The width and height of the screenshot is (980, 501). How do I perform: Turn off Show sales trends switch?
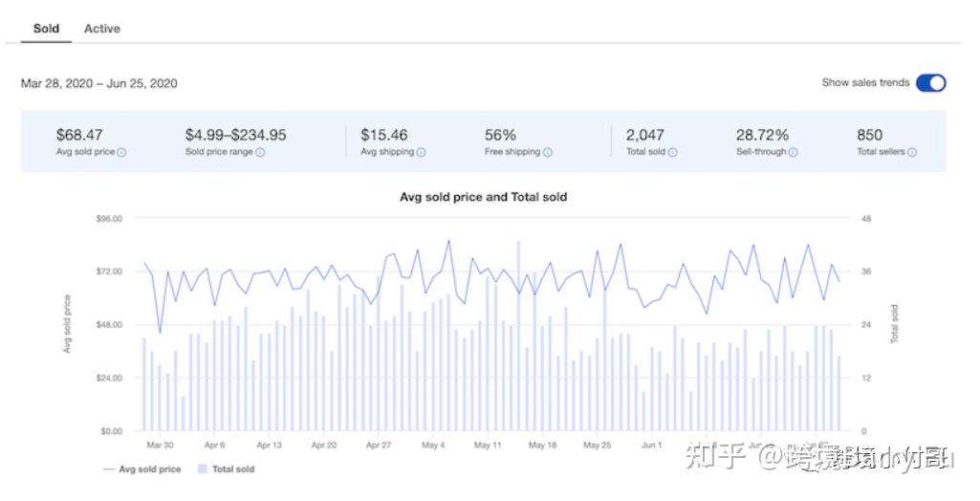(930, 83)
